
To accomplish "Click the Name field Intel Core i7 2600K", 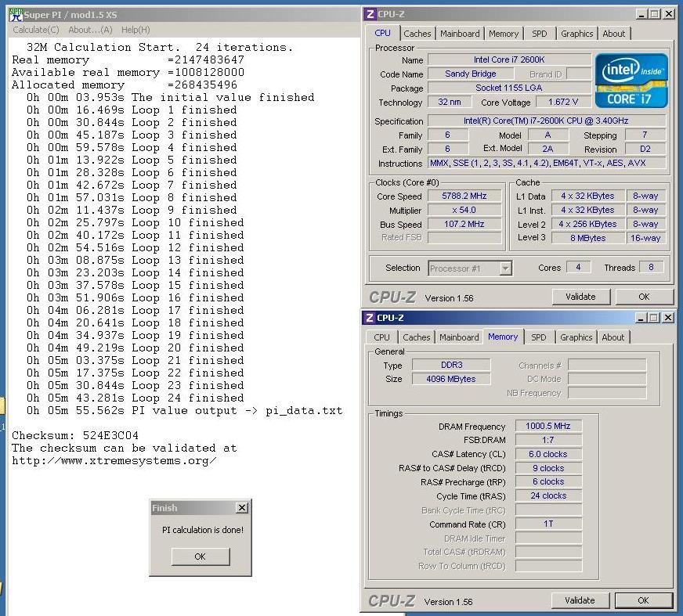I will point(509,59).
